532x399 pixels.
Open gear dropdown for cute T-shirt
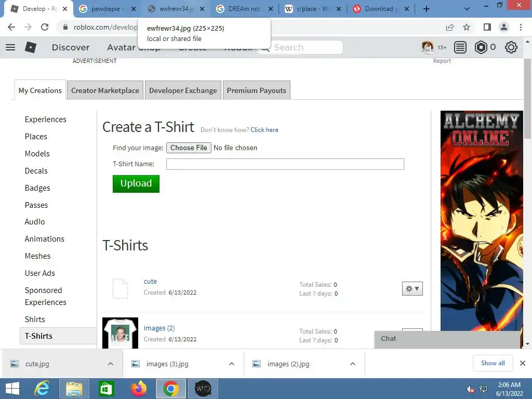click(x=412, y=289)
